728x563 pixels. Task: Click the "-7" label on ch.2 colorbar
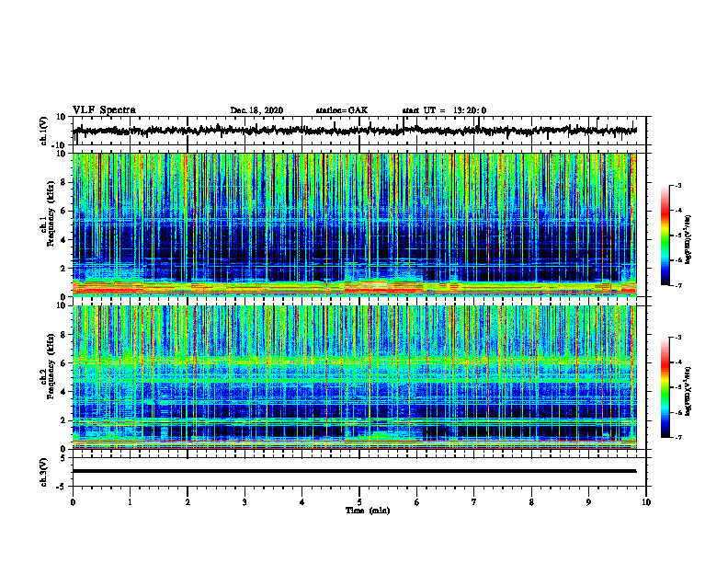677,437
